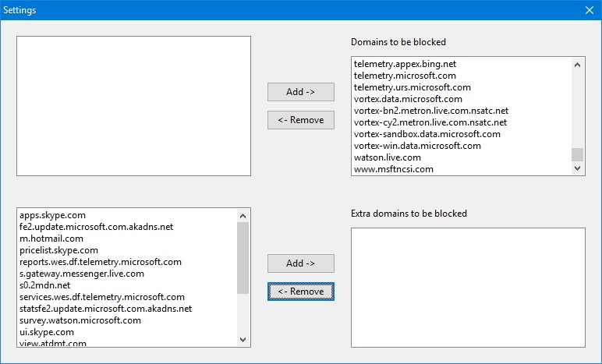602x364 pixels.
Task: Select telemetry.urs.microsoft.com
Action: [x=412, y=87]
